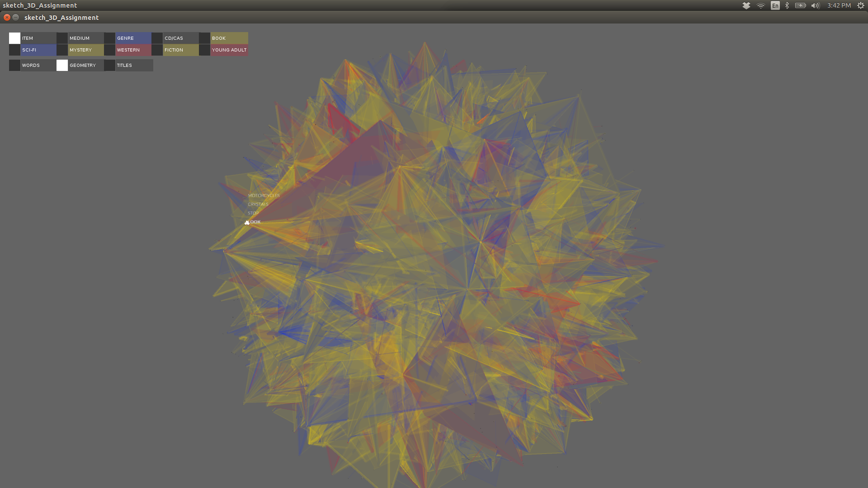Turn on TITLES display toggle
Screen dimensions: 868x488
coord(109,66)
